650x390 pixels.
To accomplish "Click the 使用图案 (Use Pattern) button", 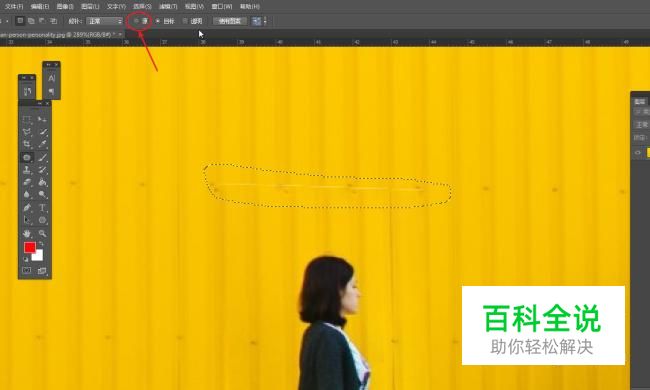I will coord(230,21).
